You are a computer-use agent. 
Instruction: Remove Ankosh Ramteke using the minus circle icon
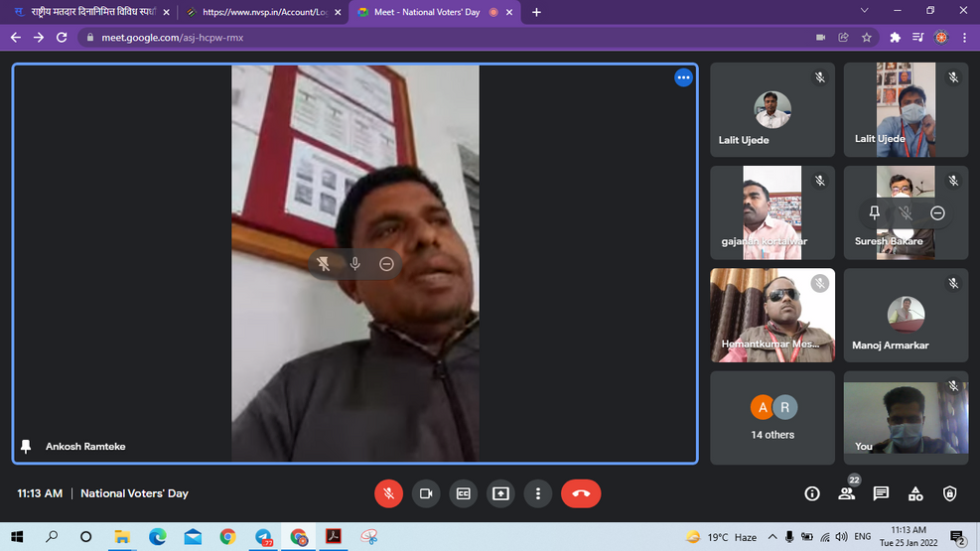386,263
